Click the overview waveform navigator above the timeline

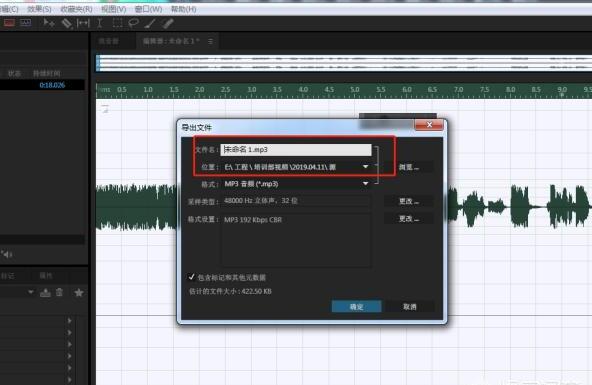[344, 63]
